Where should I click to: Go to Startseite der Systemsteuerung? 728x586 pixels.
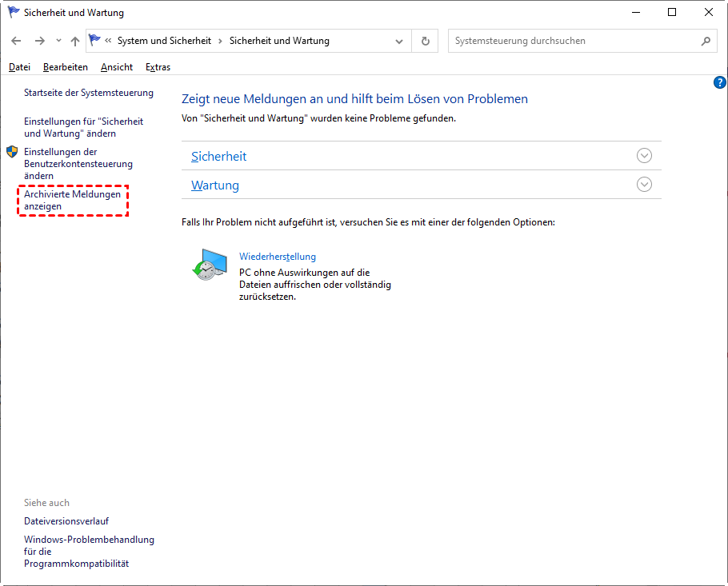(x=89, y=93)
